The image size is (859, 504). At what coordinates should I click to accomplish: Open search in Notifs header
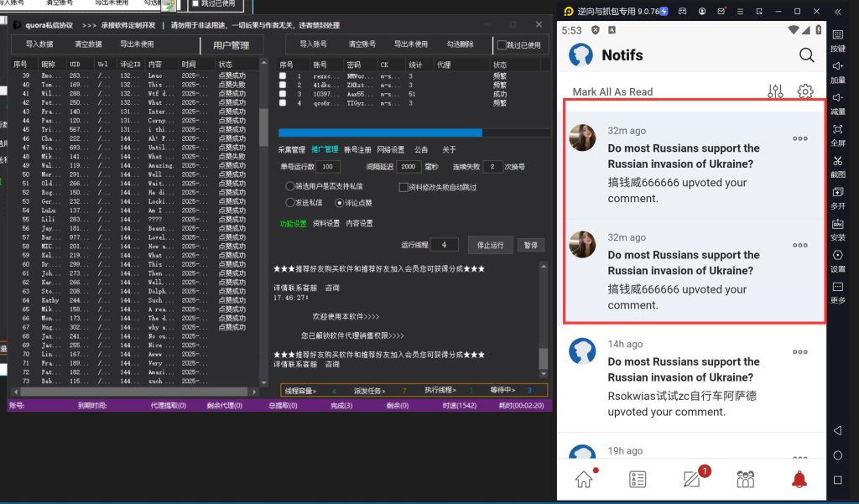[x=806, y=55]
